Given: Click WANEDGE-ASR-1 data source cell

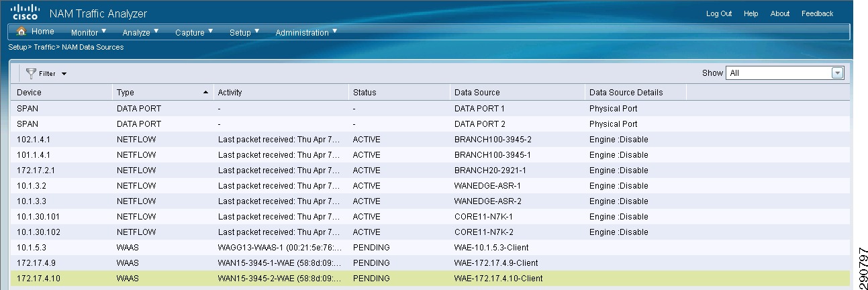Looking at the screenshot, I should (x=487, y=185).
